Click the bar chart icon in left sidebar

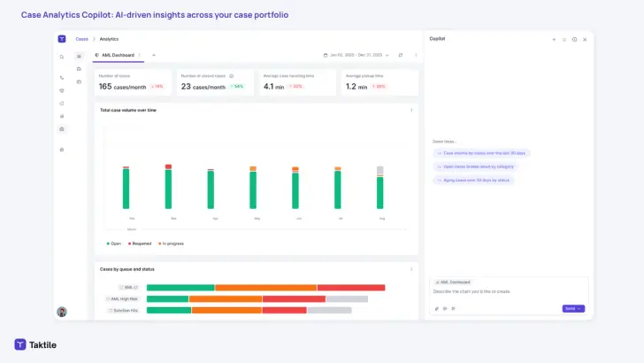62,116
